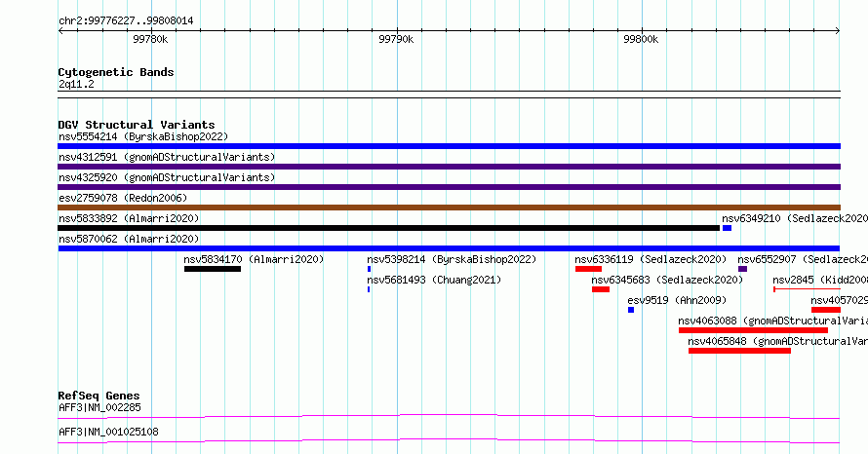Select the black nsv5834170 variant block
This screenshot has height=454, width=868.
click(x=213, y=269)
